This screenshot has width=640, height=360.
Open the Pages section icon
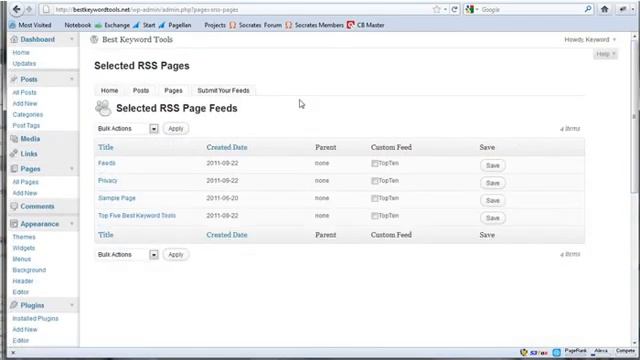click(x=14, y=169)
